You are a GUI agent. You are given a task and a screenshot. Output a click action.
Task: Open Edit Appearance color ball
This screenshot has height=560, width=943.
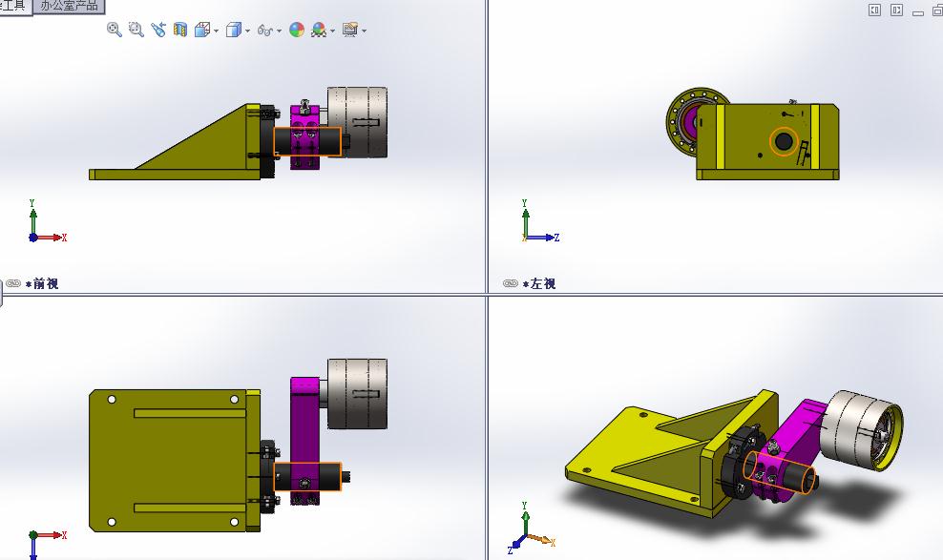click(x=297, y=30)
